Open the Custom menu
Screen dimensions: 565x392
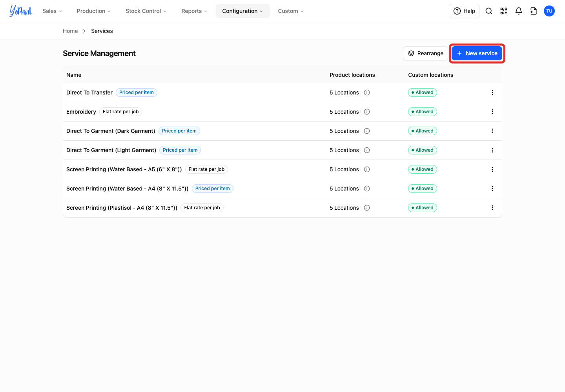(x=291, y=11)
